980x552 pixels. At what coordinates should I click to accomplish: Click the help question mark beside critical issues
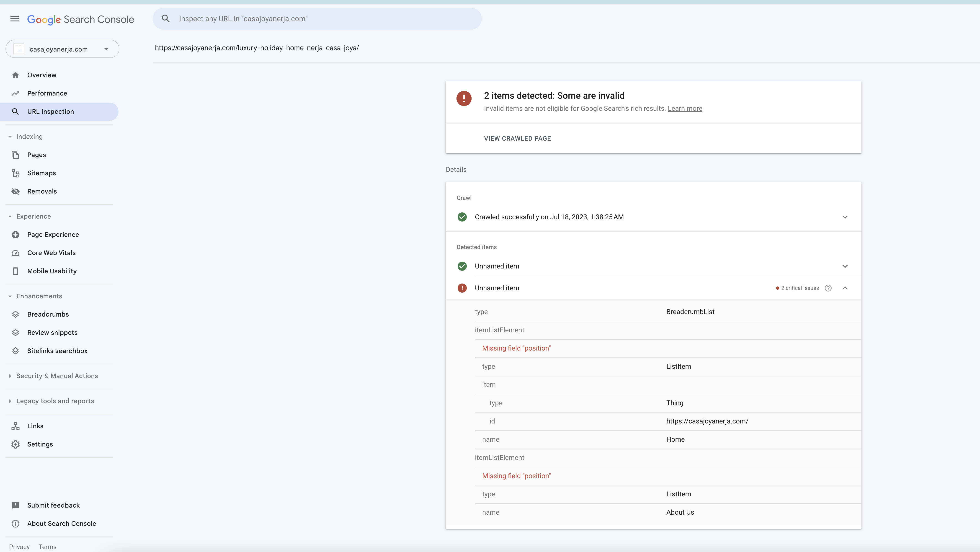coord(828,288)
